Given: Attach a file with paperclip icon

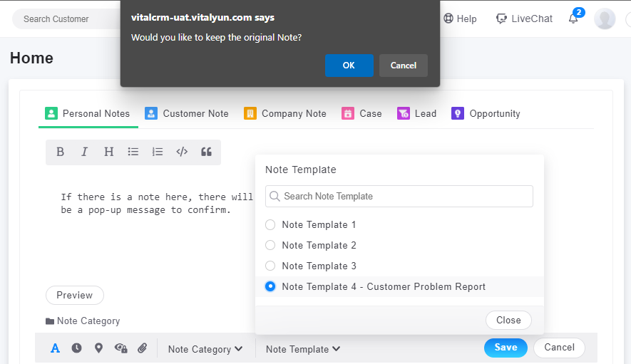Looking at the screenshot, I should (143, 348).
